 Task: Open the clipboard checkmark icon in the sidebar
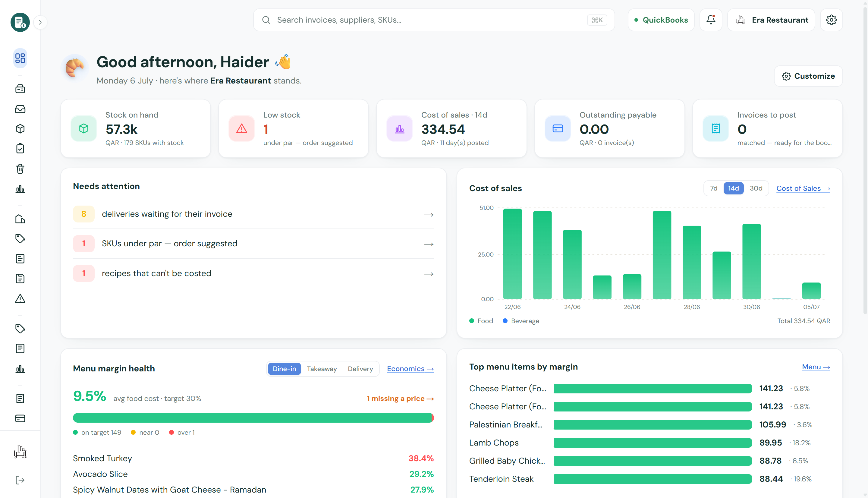click(x=20, y=148)
